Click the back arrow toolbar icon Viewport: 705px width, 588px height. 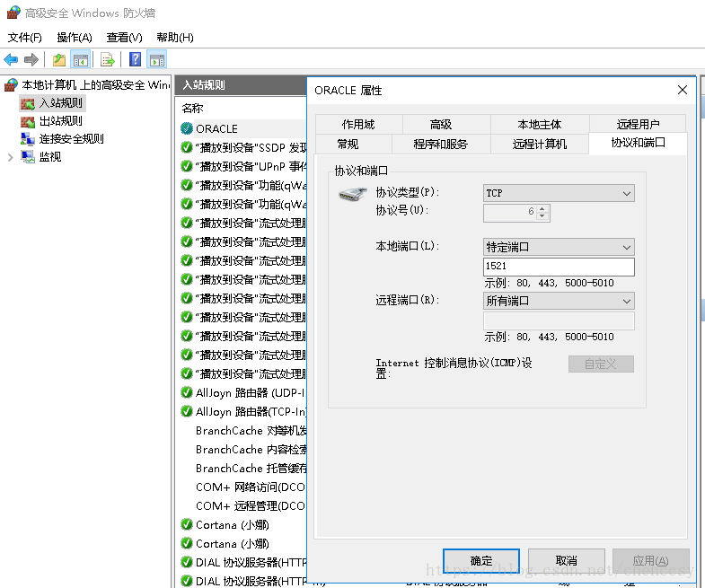click(11, 60)
